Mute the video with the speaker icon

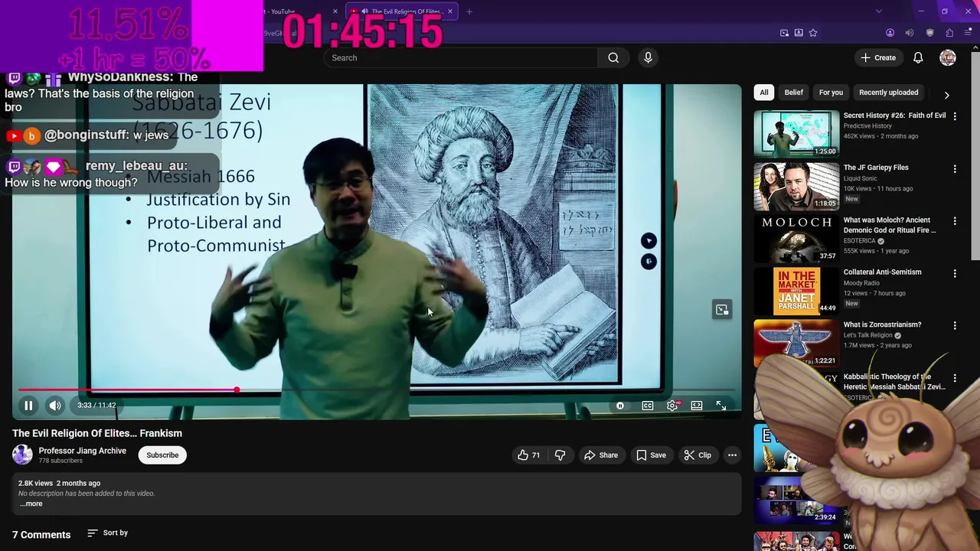pyautogui.click(x=55, y=406)
